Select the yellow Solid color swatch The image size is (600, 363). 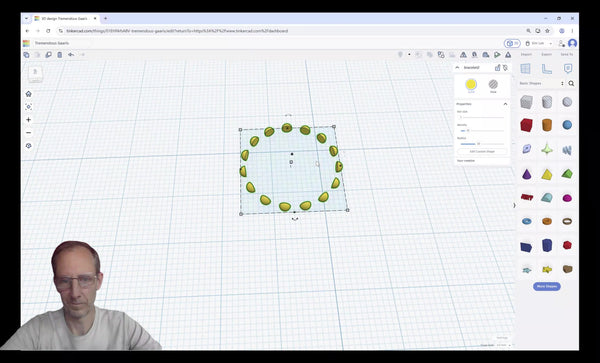pos(471,84)
